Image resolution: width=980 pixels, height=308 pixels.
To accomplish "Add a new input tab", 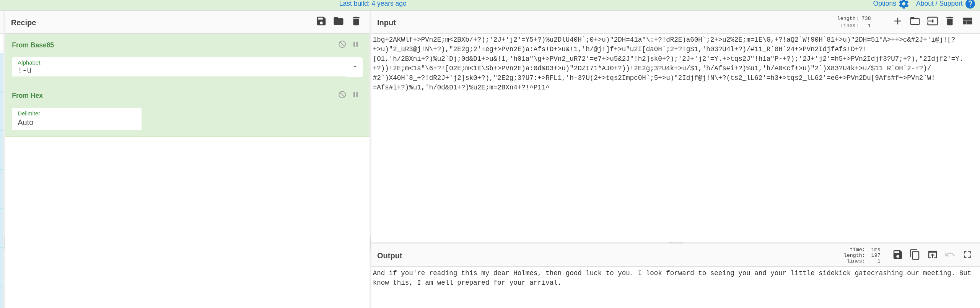I will click(x=897, y=21).
